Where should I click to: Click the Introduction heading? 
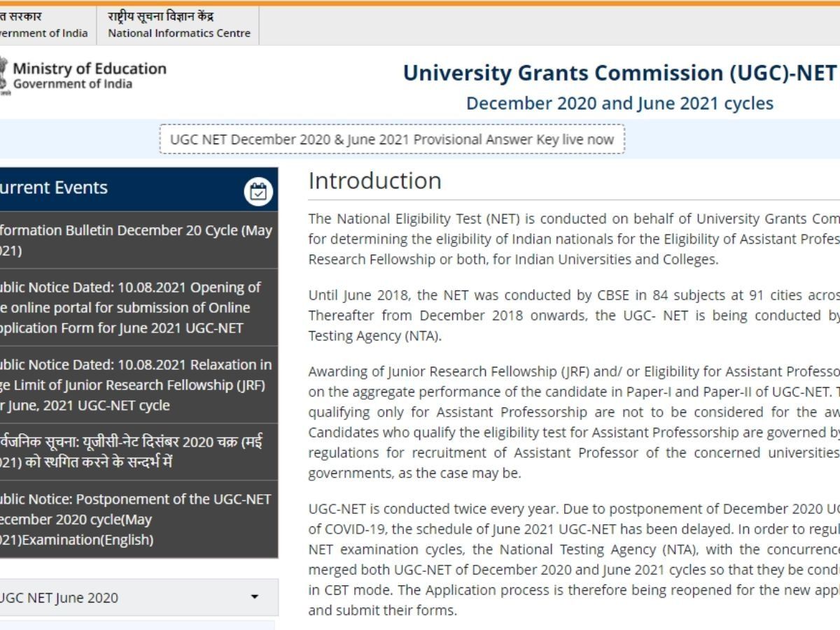tap(374, 181)
